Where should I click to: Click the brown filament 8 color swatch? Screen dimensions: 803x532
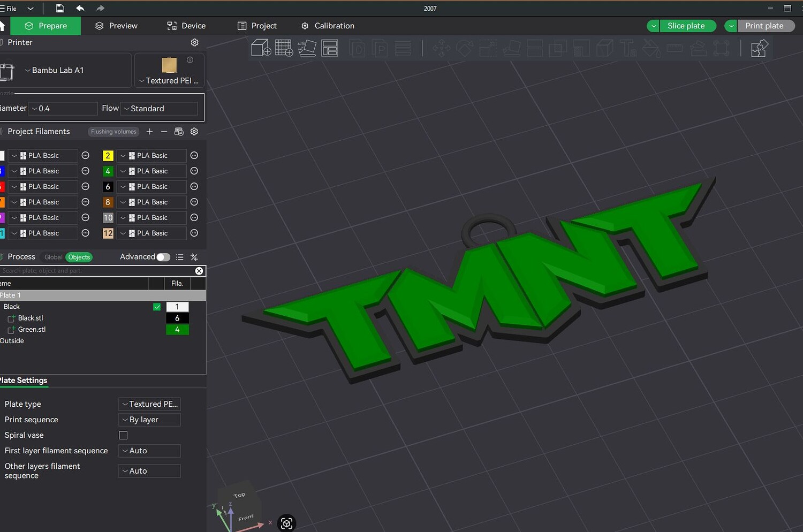pyautogui.click(x=108, y=202)
